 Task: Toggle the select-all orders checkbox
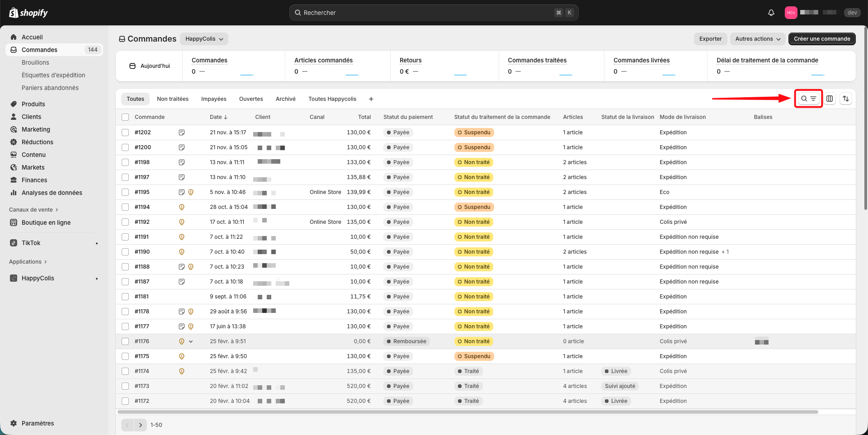click(125, 117)
